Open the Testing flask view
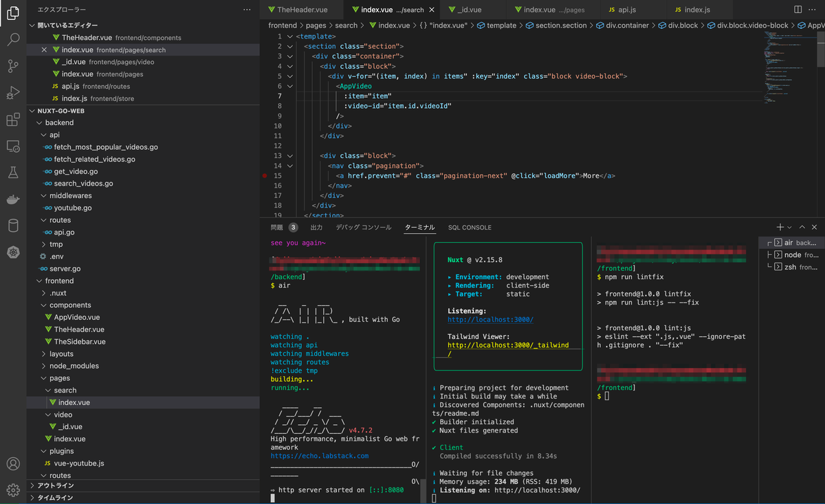 click(12, 173)
